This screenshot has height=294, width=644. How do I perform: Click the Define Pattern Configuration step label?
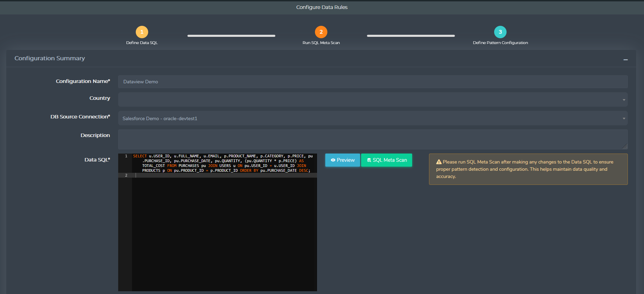tap(500, 43)
